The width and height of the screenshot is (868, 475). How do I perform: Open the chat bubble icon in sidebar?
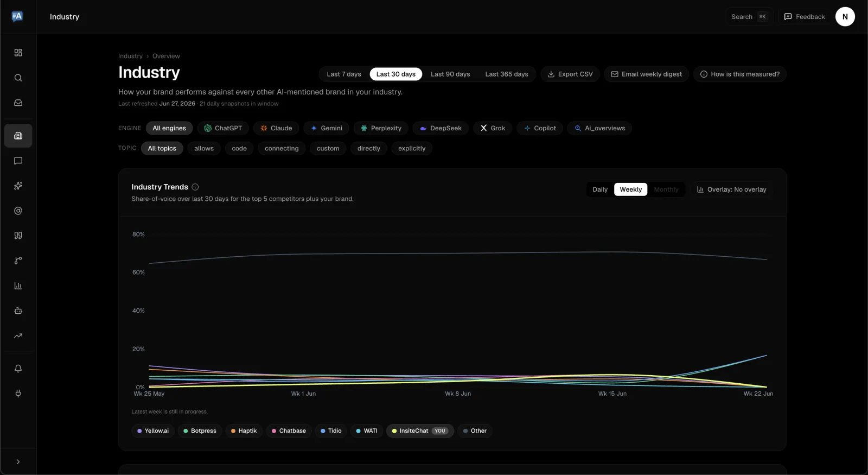tap(18, 161)
